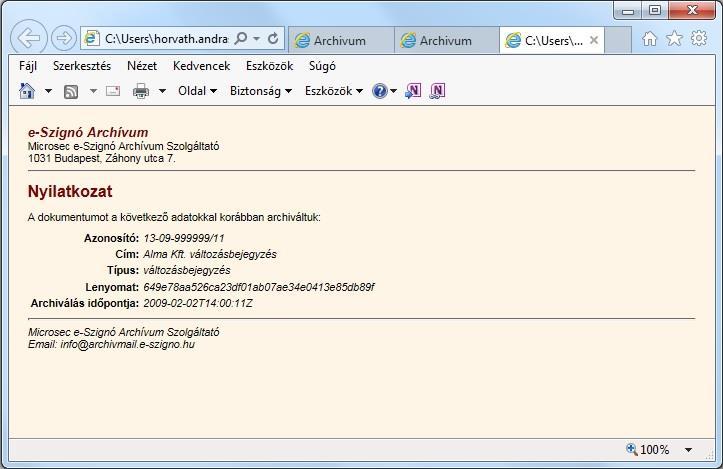The width and height of the screenshot is (723, 469).
Task: Click the zoom magnifier icon in status bar
Action: pyautogui.click(x=631, y=449)
